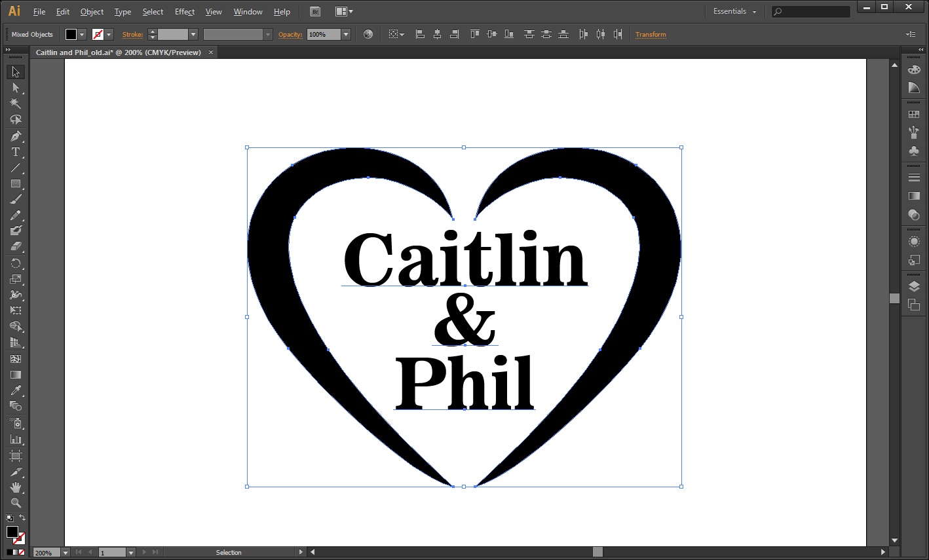Open the Color Guide panel

tap(913, 87)
